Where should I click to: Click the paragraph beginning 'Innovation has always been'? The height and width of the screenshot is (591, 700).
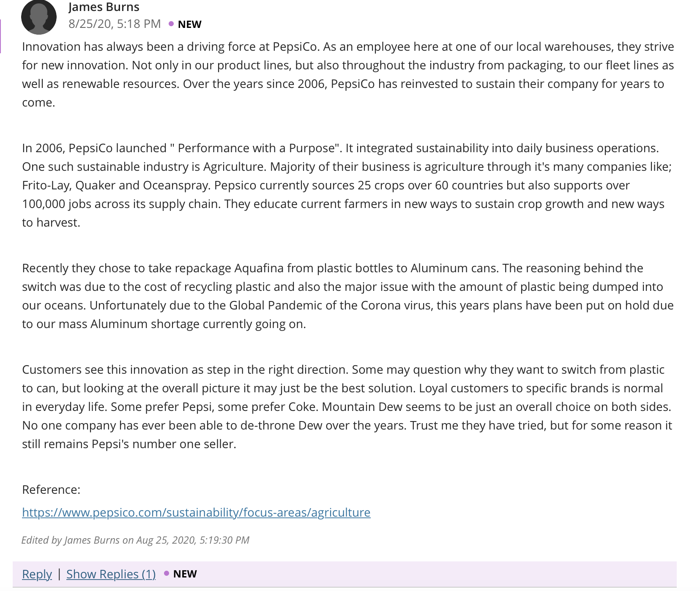pos(348,74)
